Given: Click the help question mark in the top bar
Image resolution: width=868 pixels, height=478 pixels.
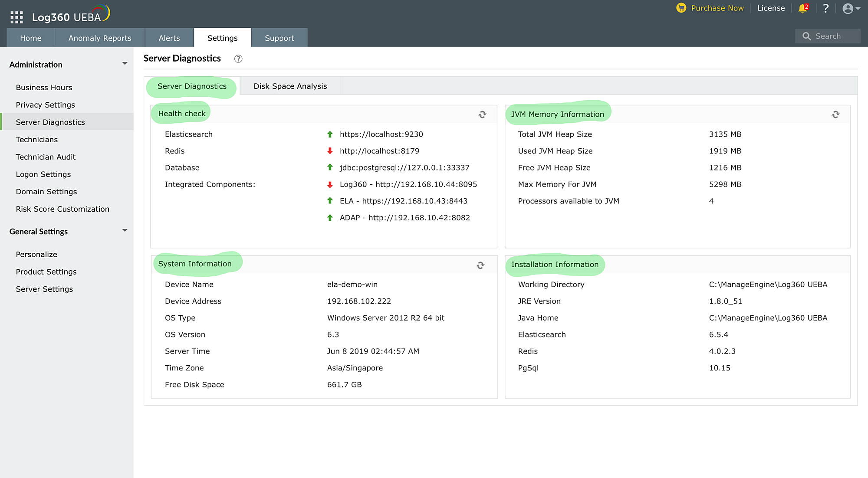Looking at the screenshot, I should pyautogui.click(x=826, y=8).
